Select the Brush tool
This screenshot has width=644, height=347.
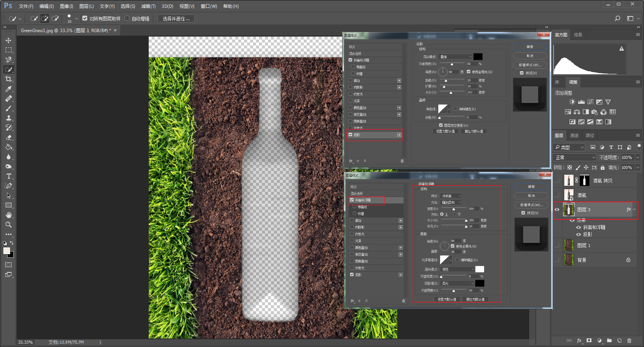pyautogui.click(x=9, y=108)
